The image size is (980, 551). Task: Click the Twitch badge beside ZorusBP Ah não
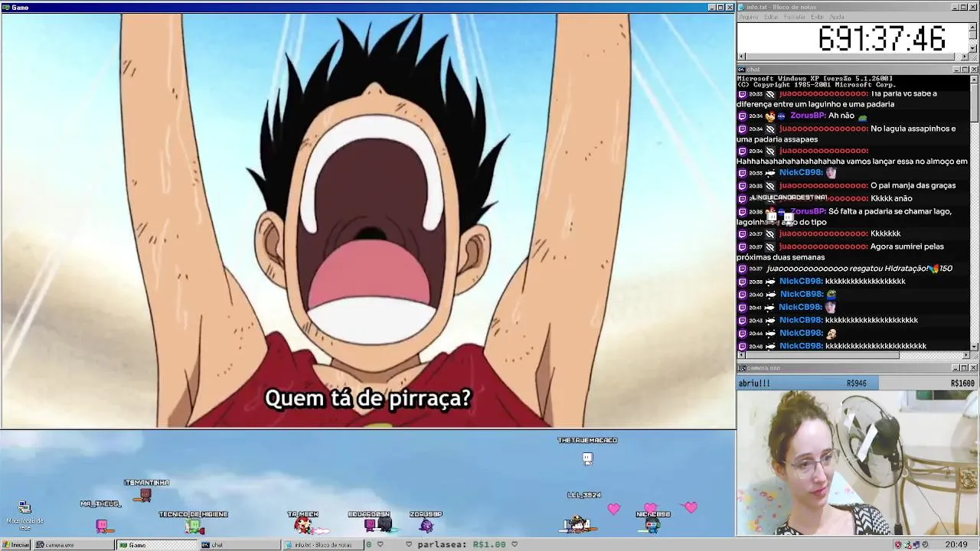click(x=742, y=116)
